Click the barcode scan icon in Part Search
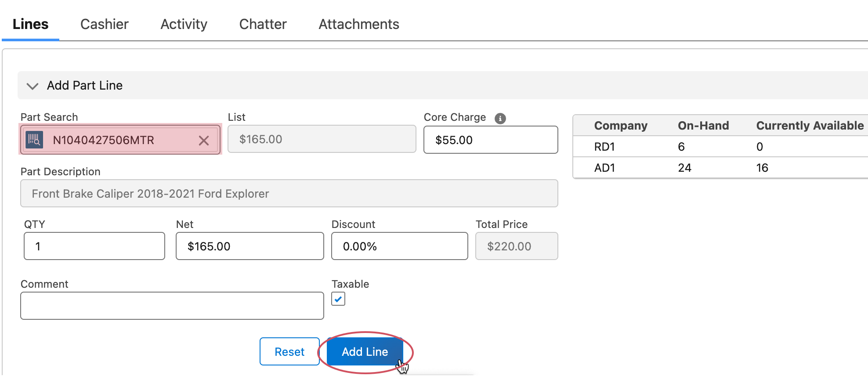The width and height of the screenshot is (868, 376). coord(34,140)
